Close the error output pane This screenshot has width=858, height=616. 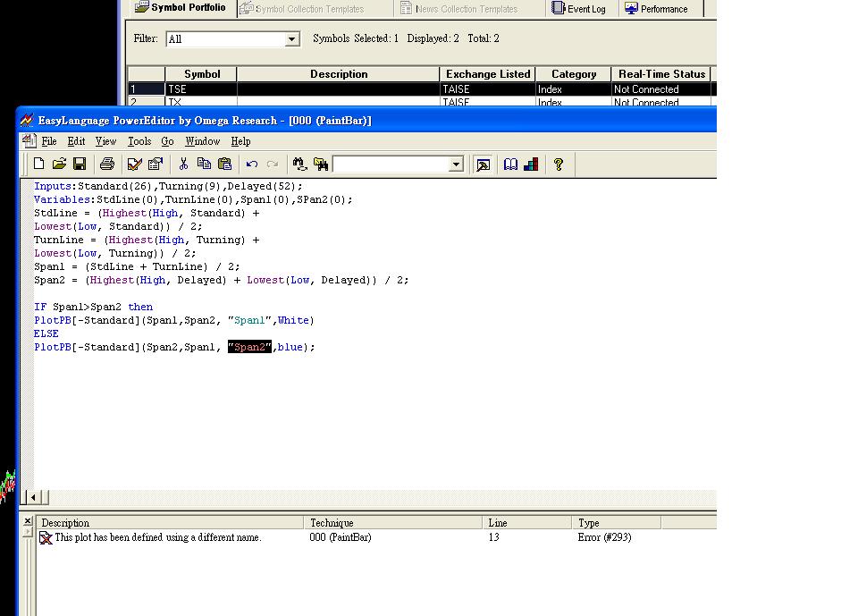point(28,520)
